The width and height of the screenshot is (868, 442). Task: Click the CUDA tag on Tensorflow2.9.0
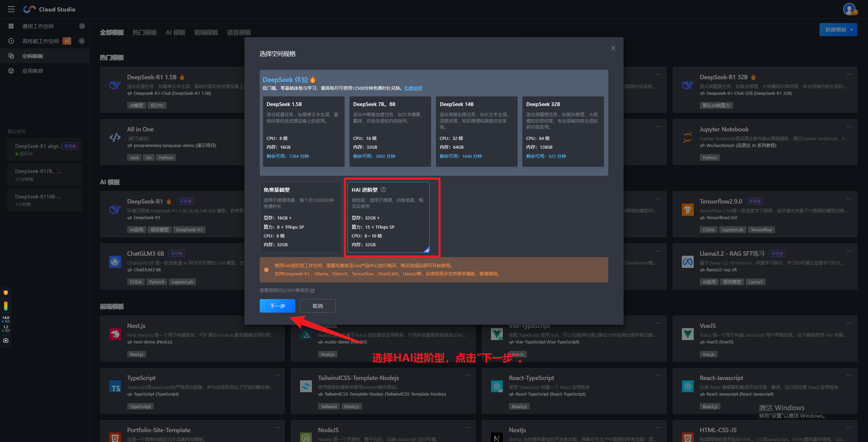[708, 230]
